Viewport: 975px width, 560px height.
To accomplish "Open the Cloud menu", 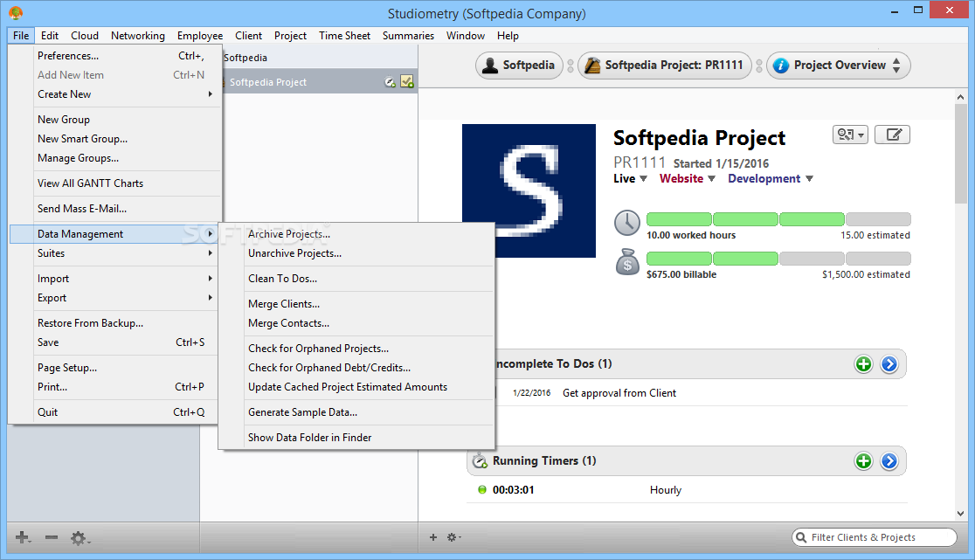I will (x=85, y=36).
